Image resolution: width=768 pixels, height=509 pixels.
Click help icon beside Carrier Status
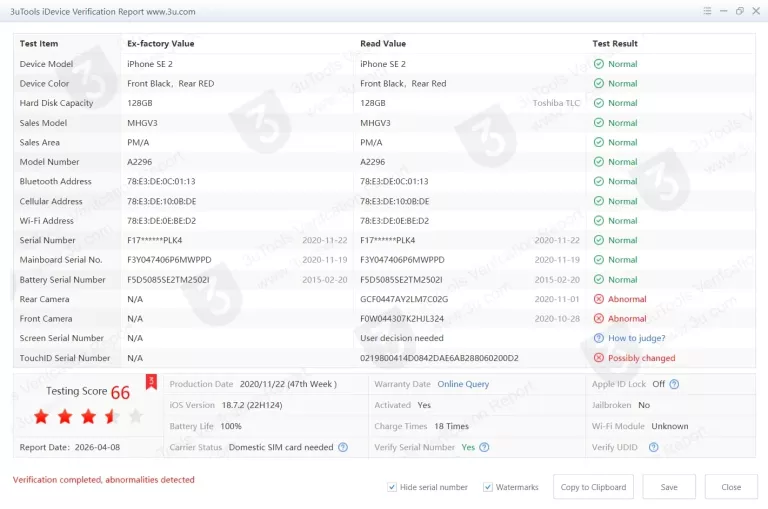coord(343,447)
